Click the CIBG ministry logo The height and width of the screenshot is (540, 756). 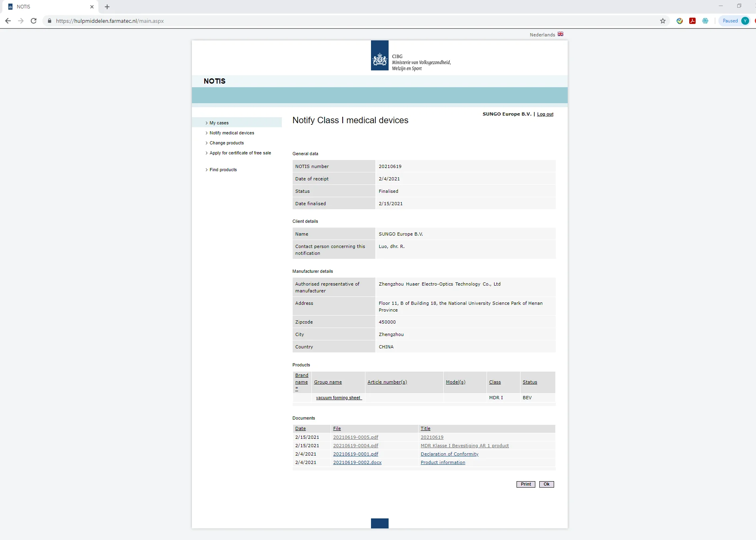pyautogui.click(x=379, y=56)
